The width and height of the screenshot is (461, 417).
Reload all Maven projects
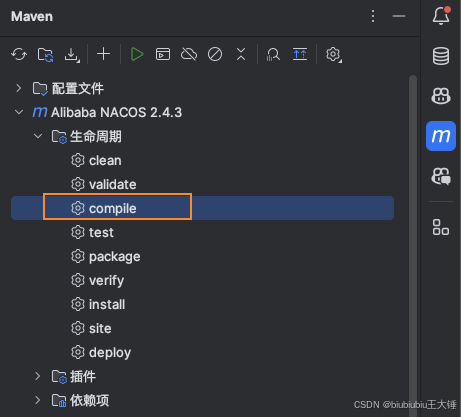(19, 54)
